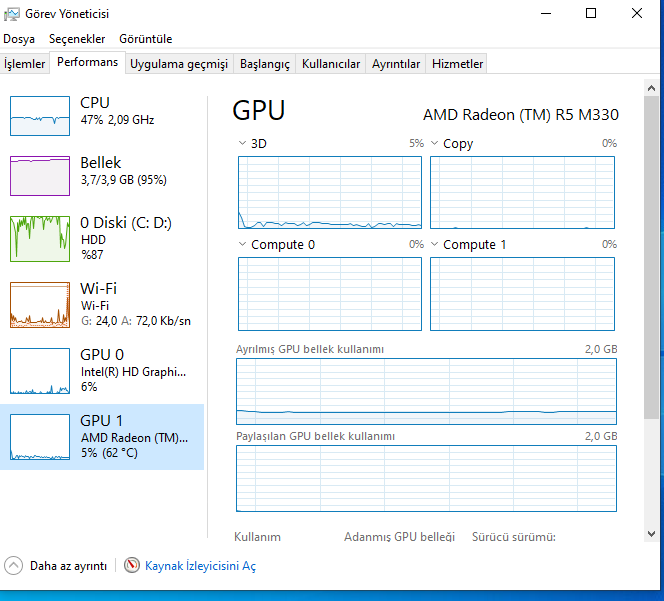Click the Kaynak İzleyicisi gauge icon
Image resolution: width=664 pixels, height=601 pixels.
[132, 565]
